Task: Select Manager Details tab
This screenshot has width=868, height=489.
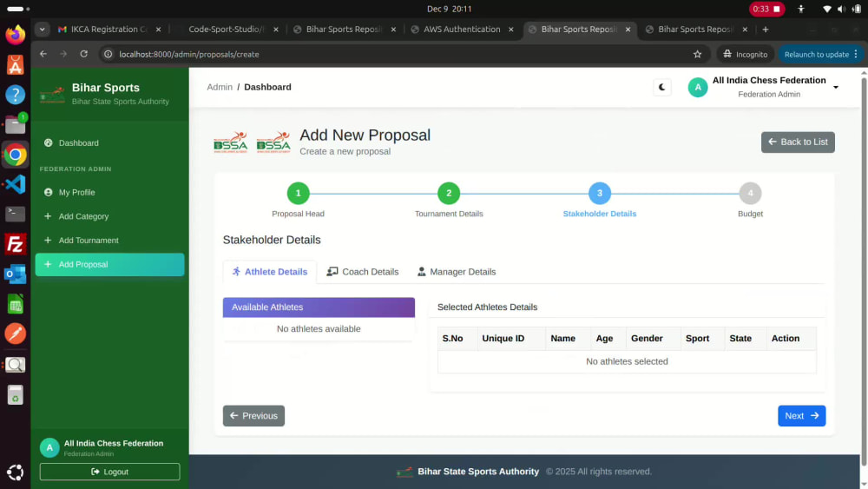Action: pyautogui.click(x=457, y=272)
